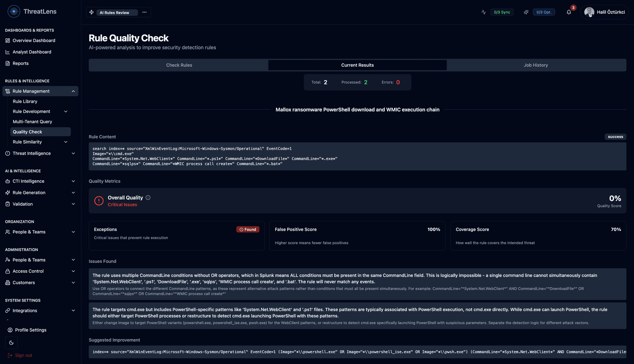Image resolution: width=634 pixels, height=364 pixels.
Task: Click the ThreatLens logo icon
Action: (14, 11)
